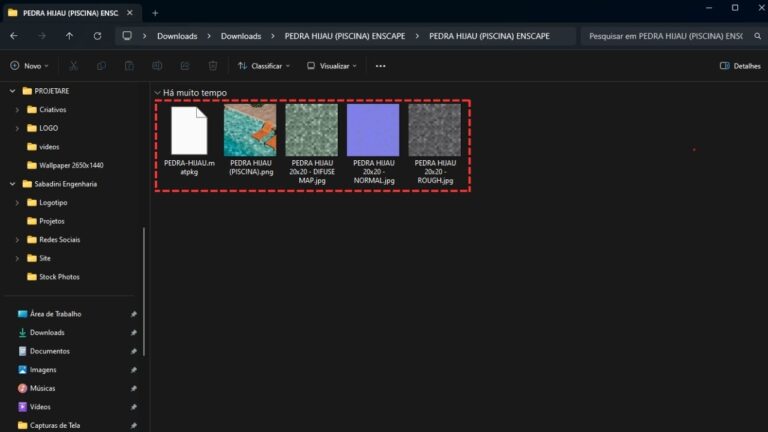Open the Classificar sort dropdown
Image resolution: width=768 pixels, height=432 pixels.
264,66
